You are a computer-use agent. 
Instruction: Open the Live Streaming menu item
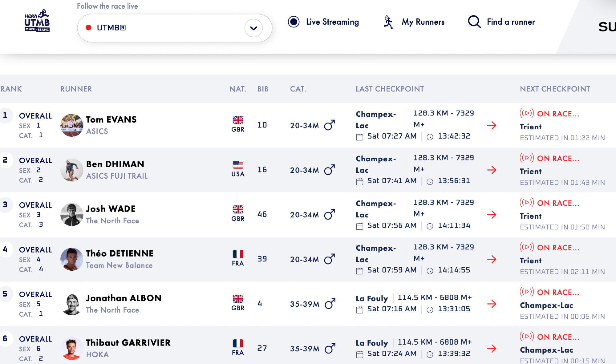tap(332, 22)
